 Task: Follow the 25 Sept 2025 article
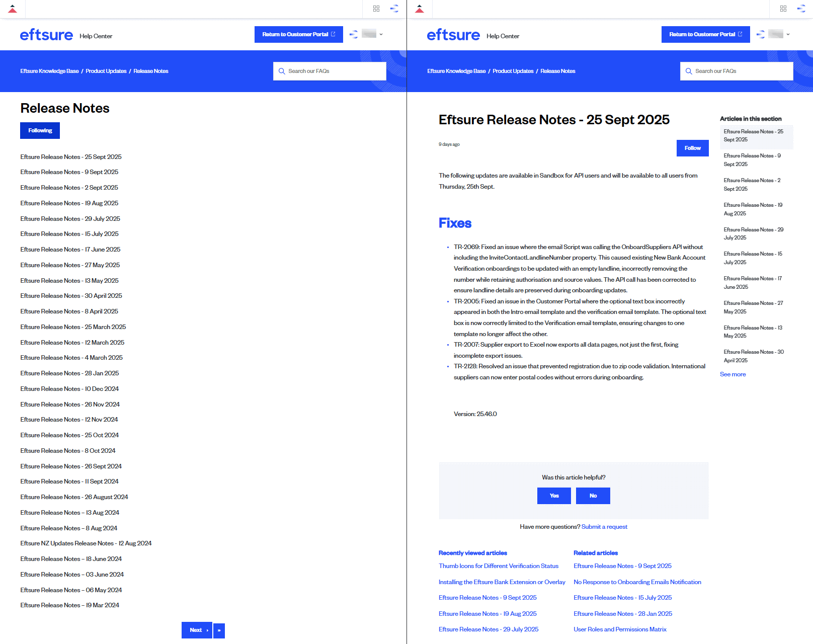click(x=692, y=148)
